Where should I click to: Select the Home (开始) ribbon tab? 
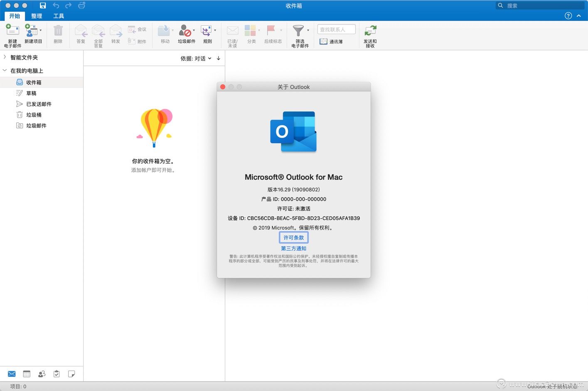[15, 16]
